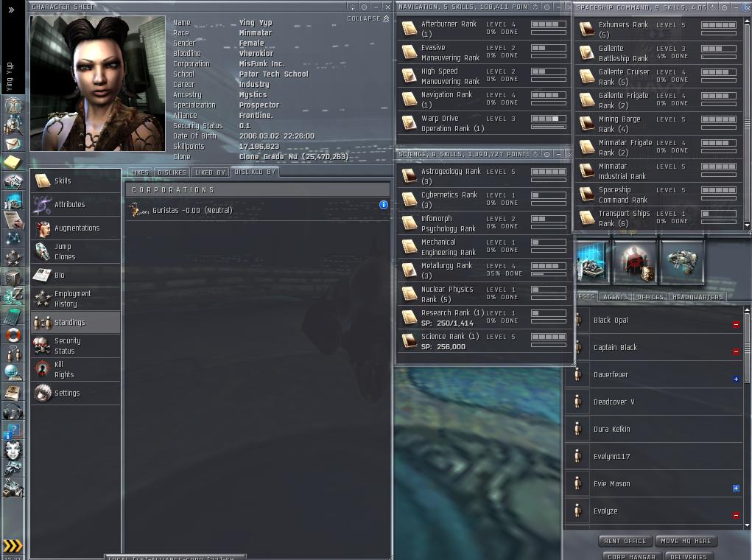The width and height of the screenshot is (752, 560).
Task: Open Augmentations section in Character Sheet
Action: 76,228
